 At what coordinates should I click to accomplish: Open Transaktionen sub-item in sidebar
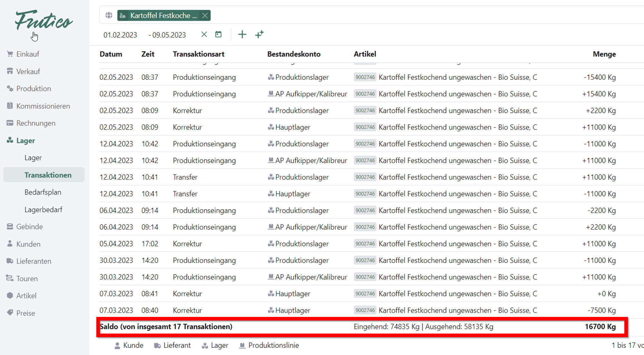coord(48,175)
